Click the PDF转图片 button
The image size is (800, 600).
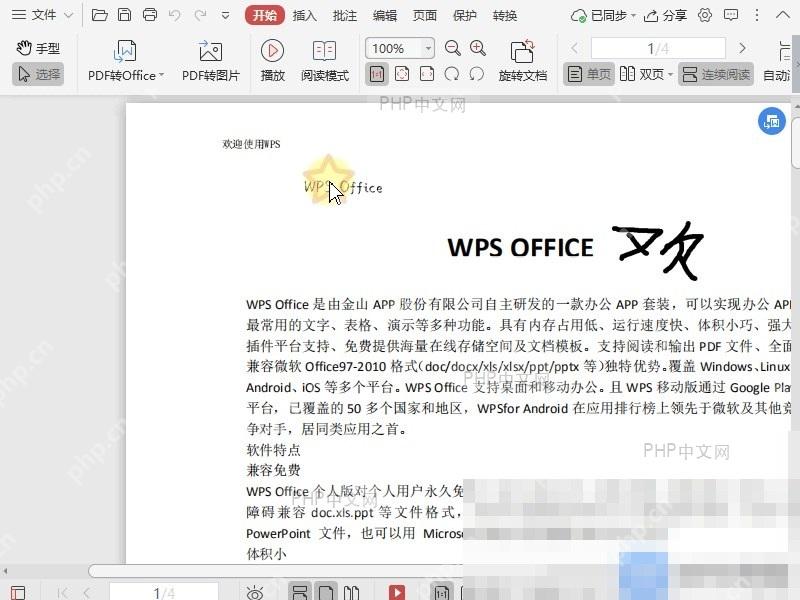(x=211, y=61)
